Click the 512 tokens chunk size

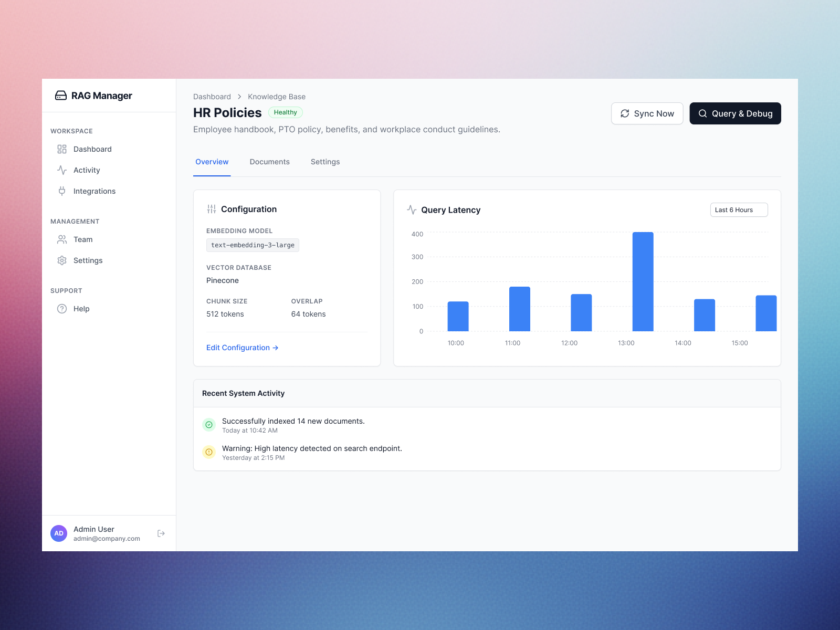click(x=225, y=314)
